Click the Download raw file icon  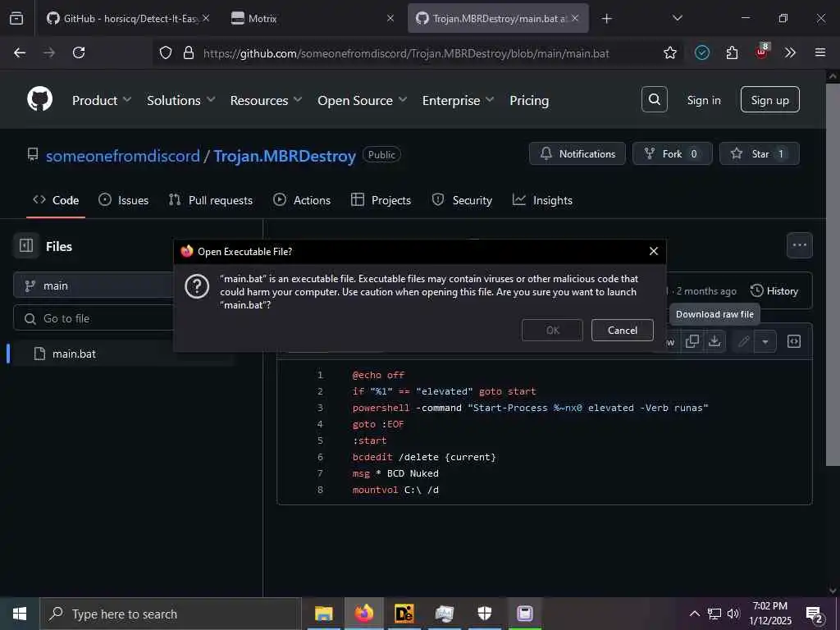coord(714,341)
